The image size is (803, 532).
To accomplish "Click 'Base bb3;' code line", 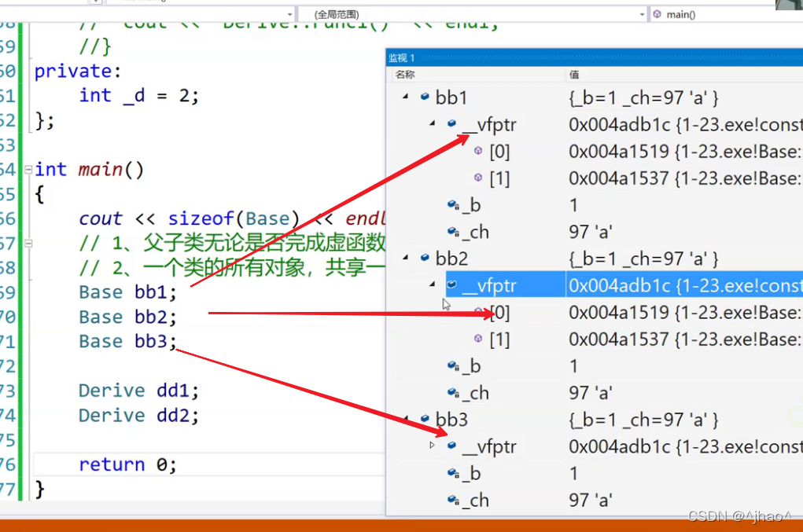I will pos(127,341).
